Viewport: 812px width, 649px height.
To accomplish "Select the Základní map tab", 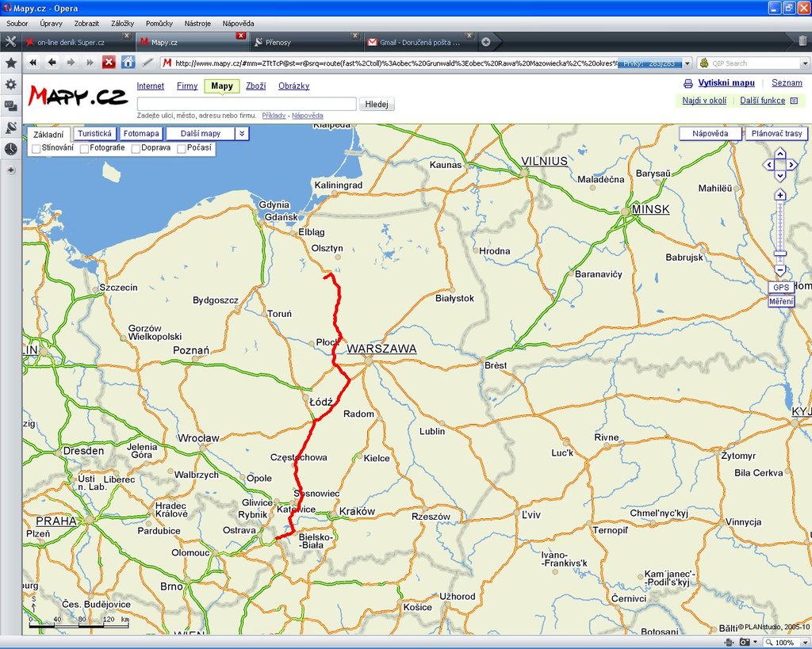I will pos(48,135).
